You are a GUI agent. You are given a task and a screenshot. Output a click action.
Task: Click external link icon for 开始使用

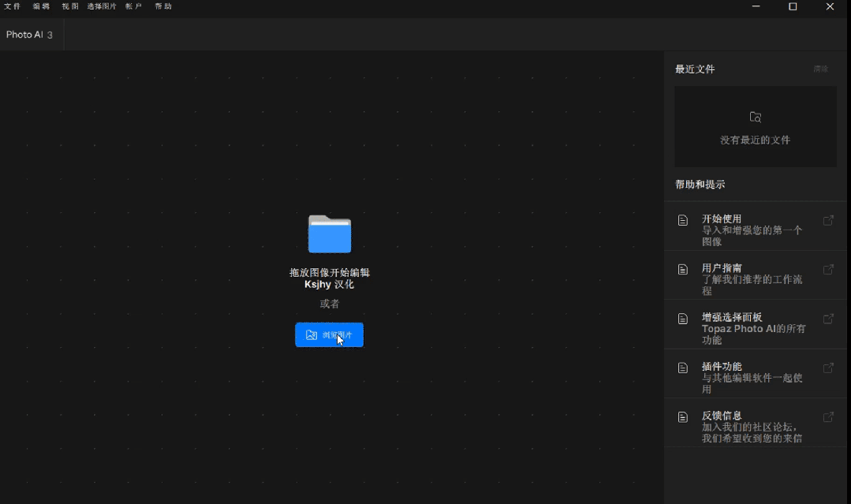(x=828, y=220)
